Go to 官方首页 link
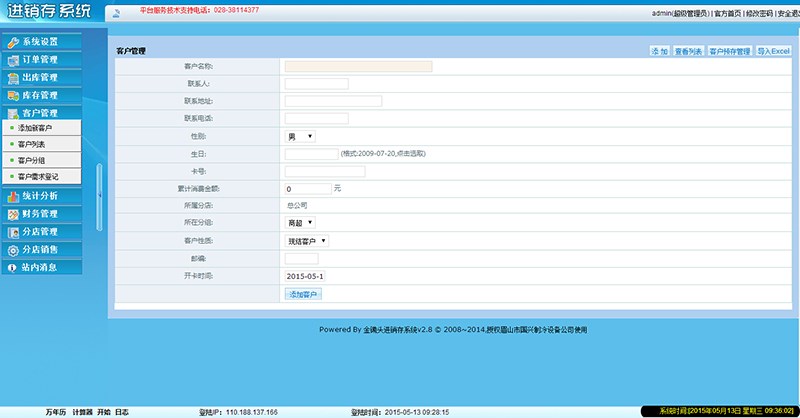This screenshot has height=418, width=800. [x=728, y=13]
